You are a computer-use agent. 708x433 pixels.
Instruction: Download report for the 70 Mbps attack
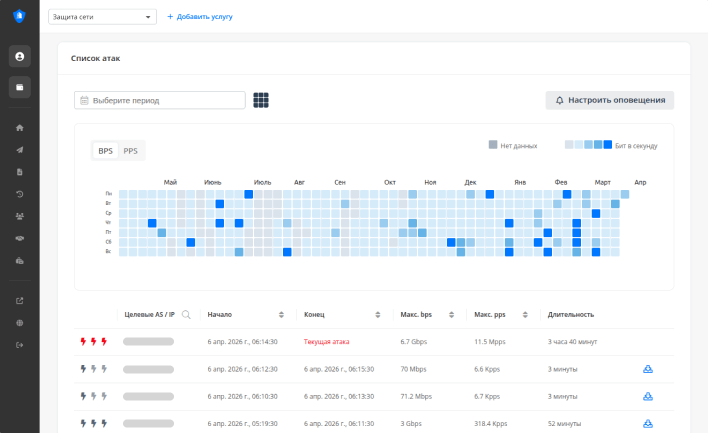[648, 369]
